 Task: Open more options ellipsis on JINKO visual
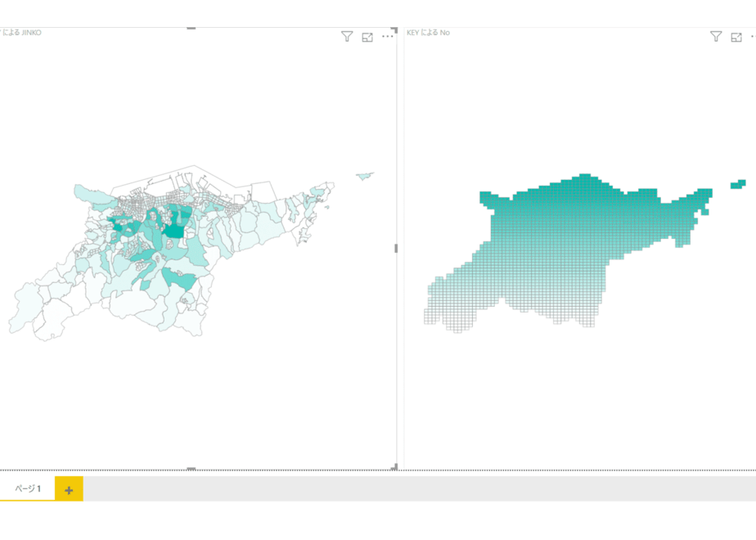(387, 37)
